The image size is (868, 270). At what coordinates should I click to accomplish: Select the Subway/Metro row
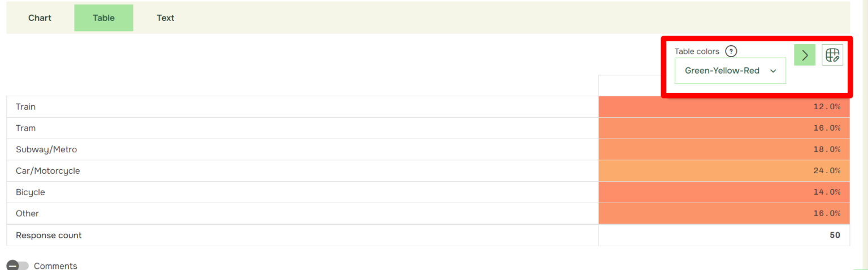[x=428, y=149]
